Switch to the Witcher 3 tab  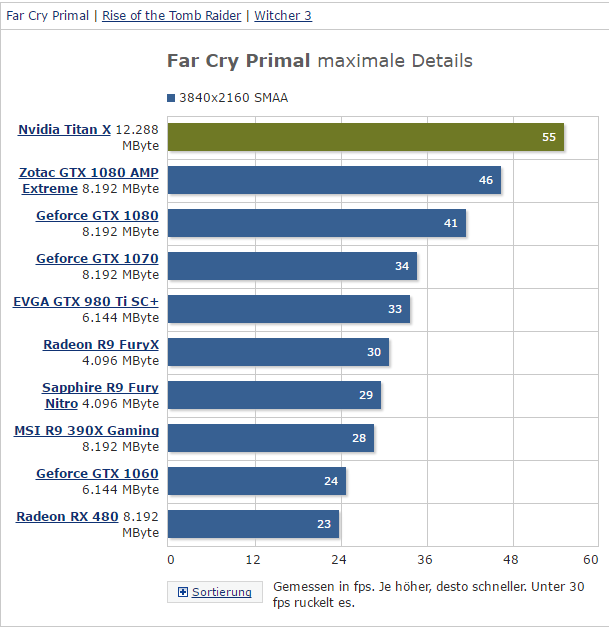[283, 16]
